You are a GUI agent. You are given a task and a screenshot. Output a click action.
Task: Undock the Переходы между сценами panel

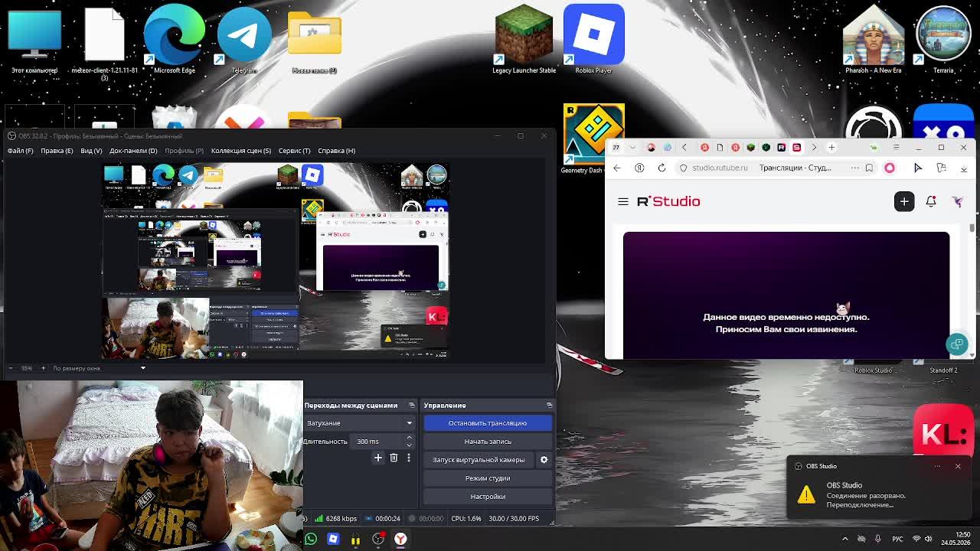(x=411, y=405)
